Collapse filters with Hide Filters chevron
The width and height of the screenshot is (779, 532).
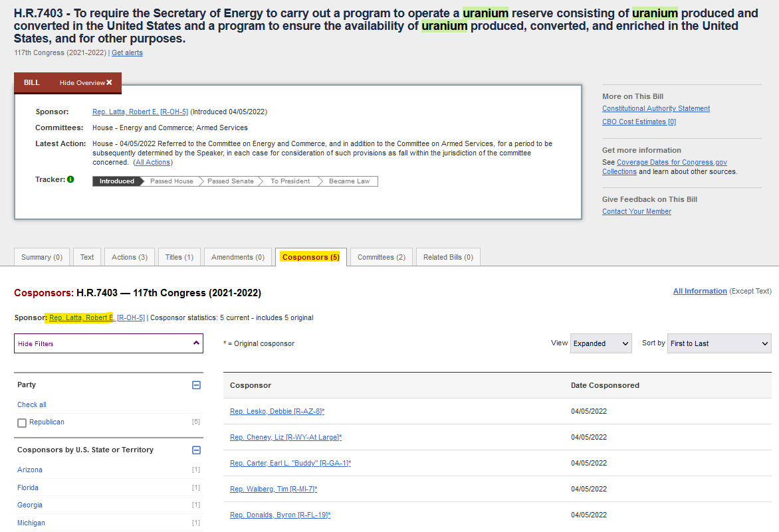pos(196,343)
